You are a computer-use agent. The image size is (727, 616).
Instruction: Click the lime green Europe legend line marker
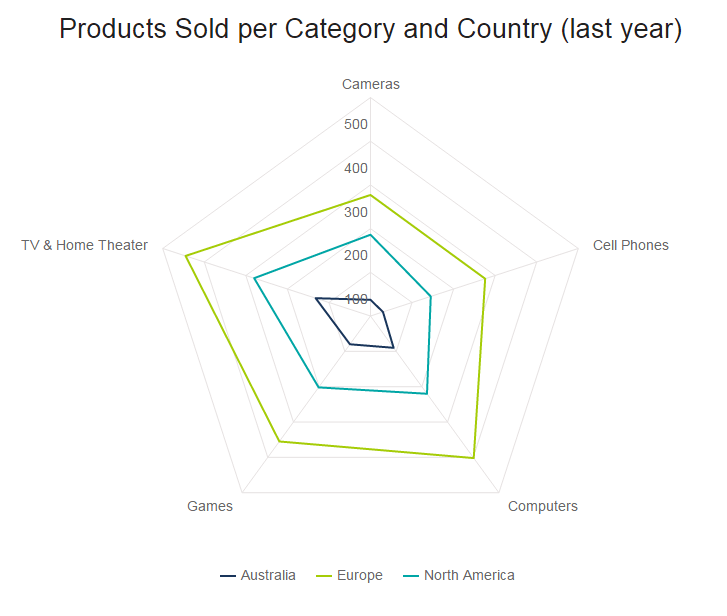point(323,575)
